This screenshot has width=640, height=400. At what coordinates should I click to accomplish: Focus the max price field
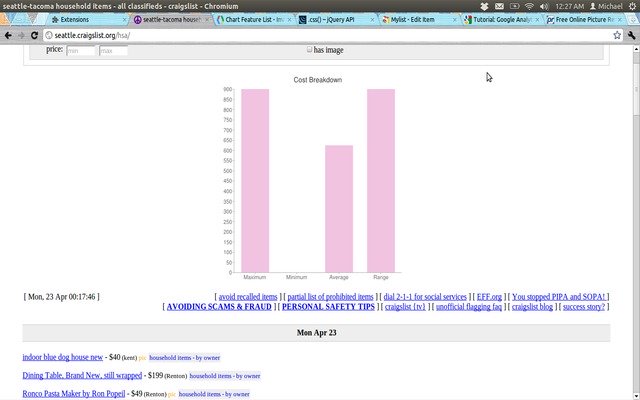click(x=113, y=51)
